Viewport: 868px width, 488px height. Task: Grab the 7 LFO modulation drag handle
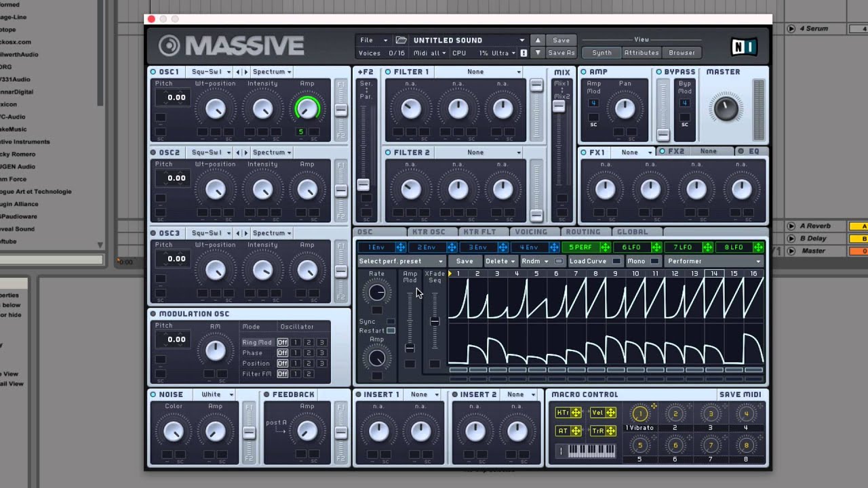707,247
